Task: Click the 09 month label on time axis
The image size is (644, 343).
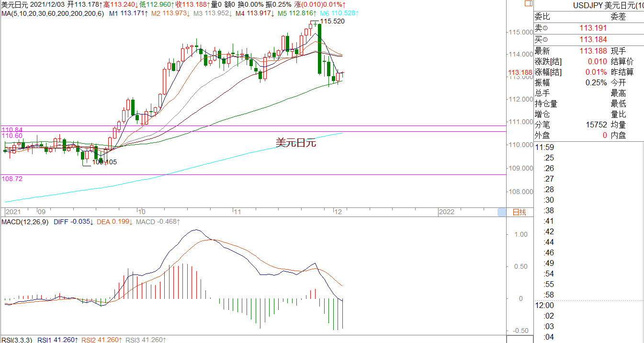Action: tap(41, 212)
